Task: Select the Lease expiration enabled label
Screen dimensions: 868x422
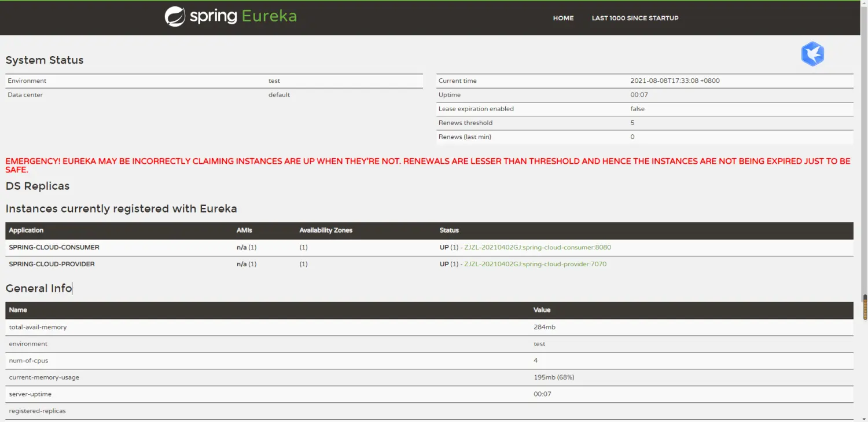Action: tap(476, 109)
